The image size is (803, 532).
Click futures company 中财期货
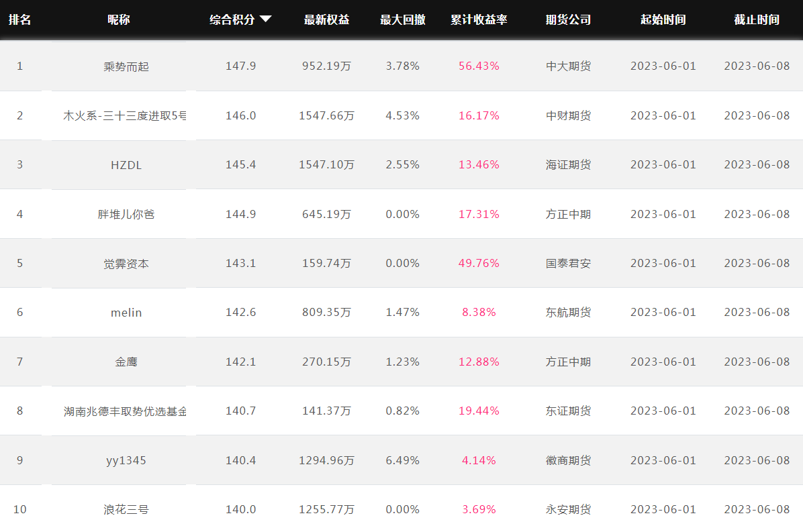pyautogui.click(x=569, y=115)
